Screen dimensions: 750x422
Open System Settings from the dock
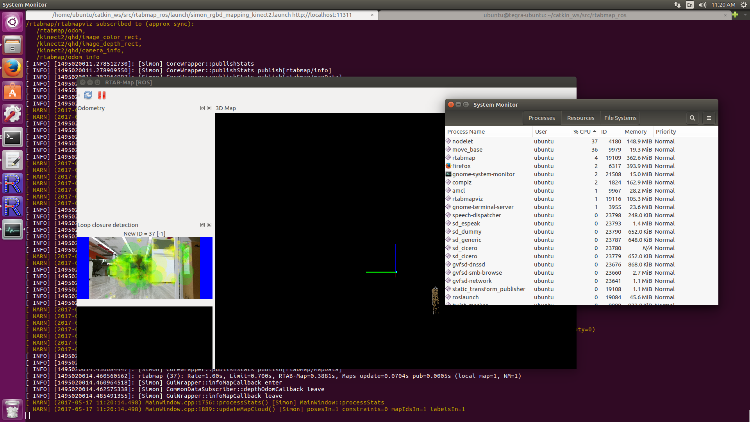point(13,114)
